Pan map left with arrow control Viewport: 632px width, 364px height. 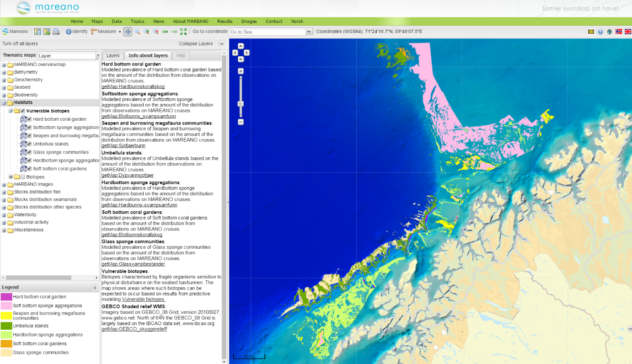pyautogui.click(x=235, y=53)
